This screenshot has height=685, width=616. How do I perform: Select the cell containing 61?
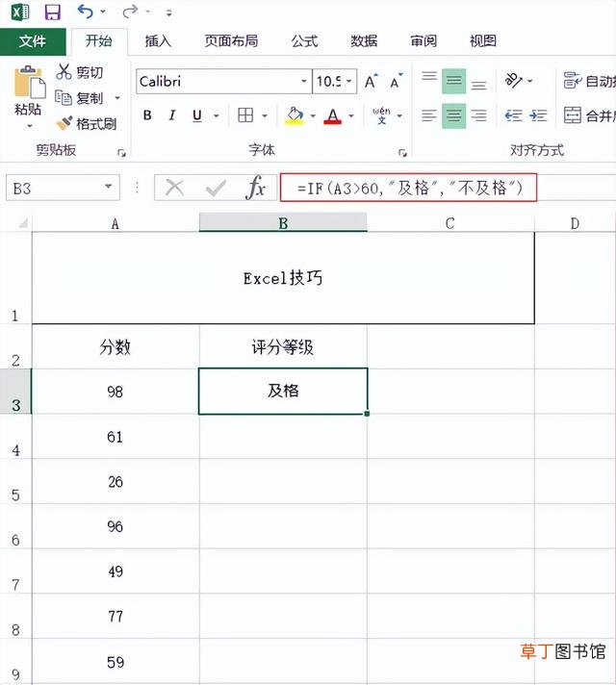[115, 437]
